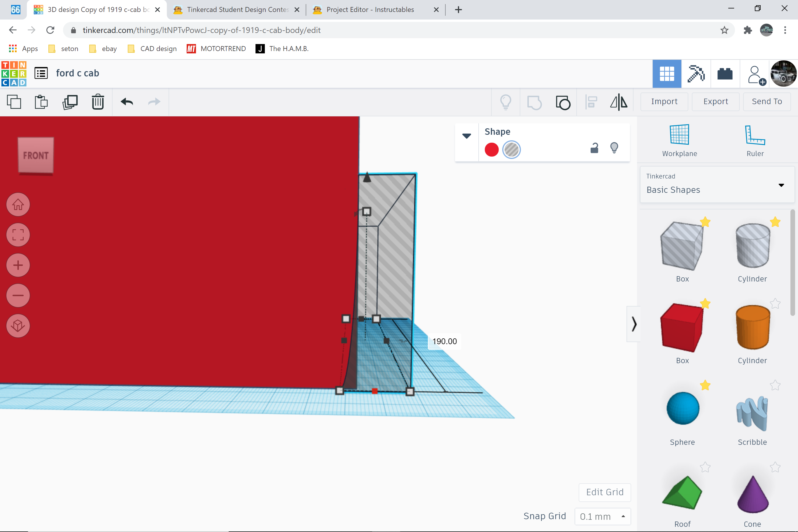Open the user profile avatar
The width and height of the screenshot is (798, 532).
783,73
